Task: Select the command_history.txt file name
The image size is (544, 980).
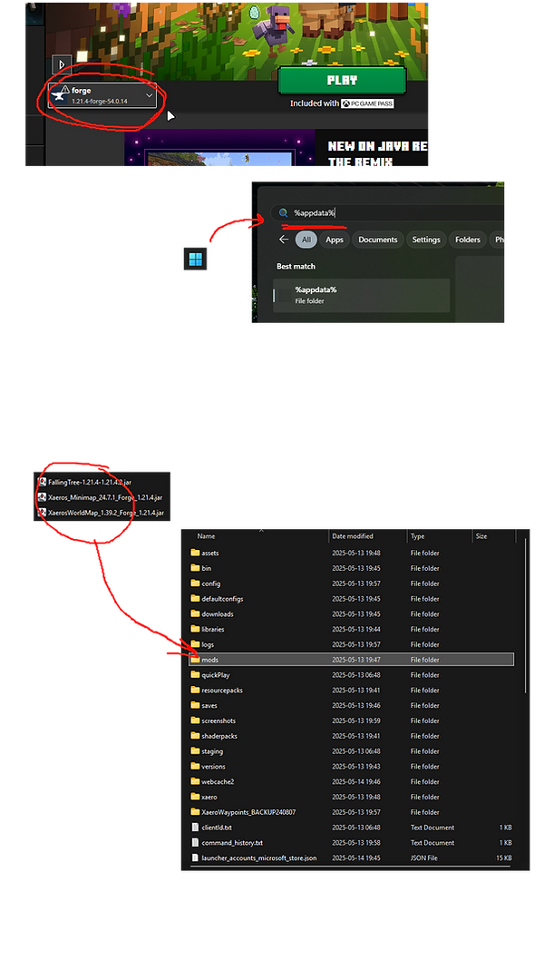Action: [232, 842]
